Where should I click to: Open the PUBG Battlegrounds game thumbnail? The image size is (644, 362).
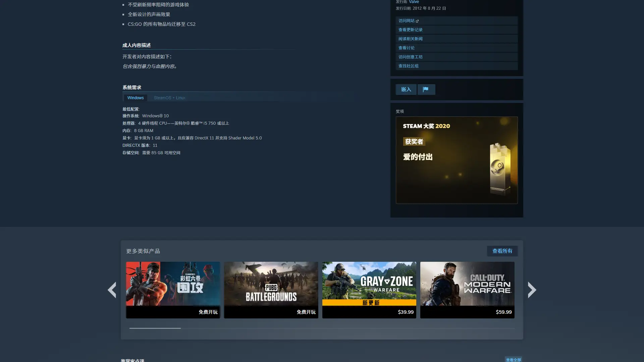tap(271, 284)
